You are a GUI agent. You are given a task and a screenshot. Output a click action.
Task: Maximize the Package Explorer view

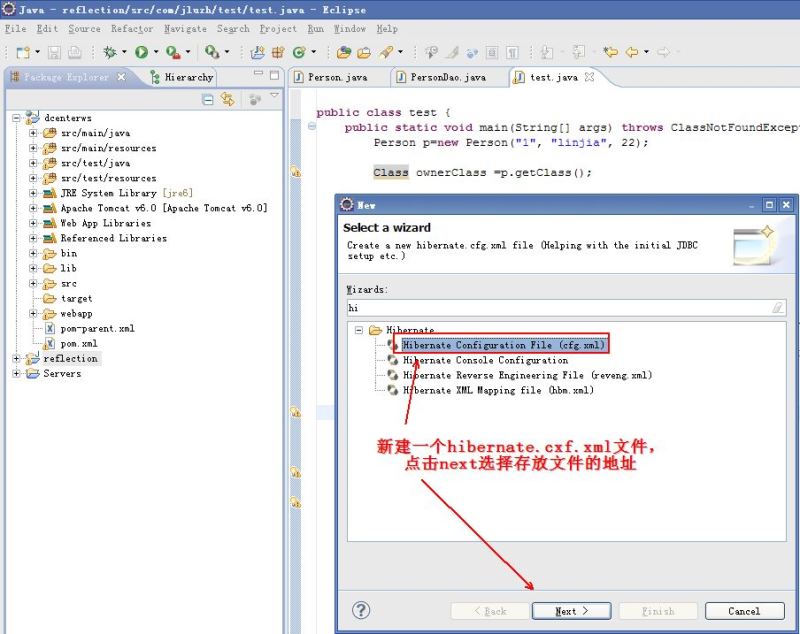tap(274, 75)
